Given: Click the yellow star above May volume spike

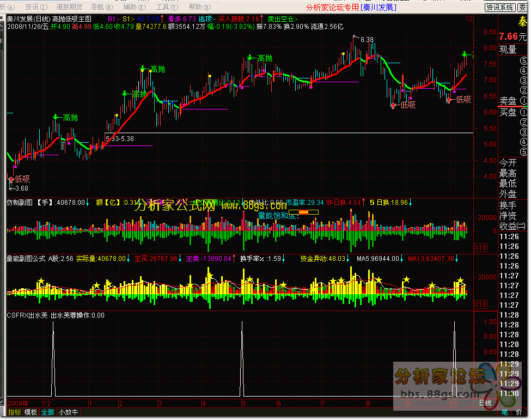Looking at the screenshot, I should 249,279.
